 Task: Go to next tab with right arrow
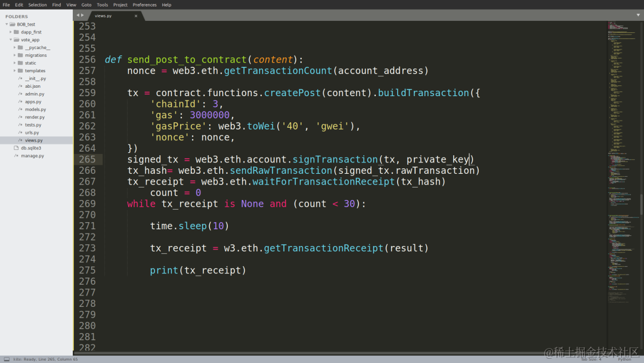82,15
